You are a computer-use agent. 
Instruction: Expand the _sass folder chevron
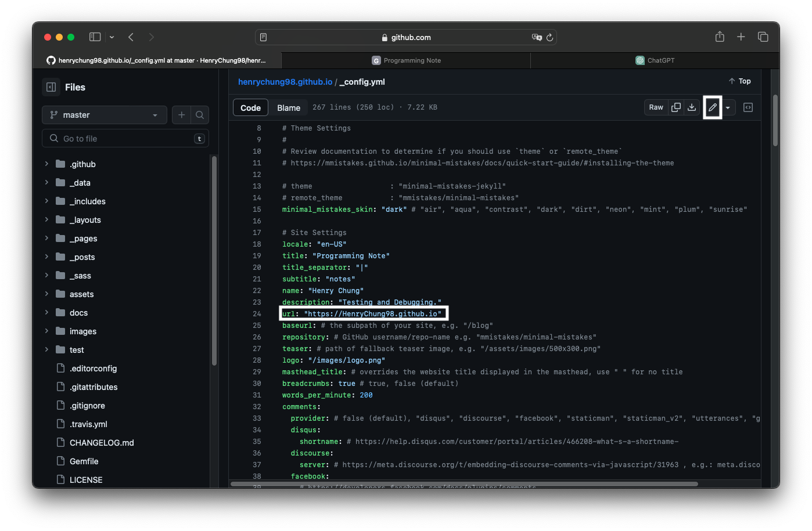[x=46, y=276]
